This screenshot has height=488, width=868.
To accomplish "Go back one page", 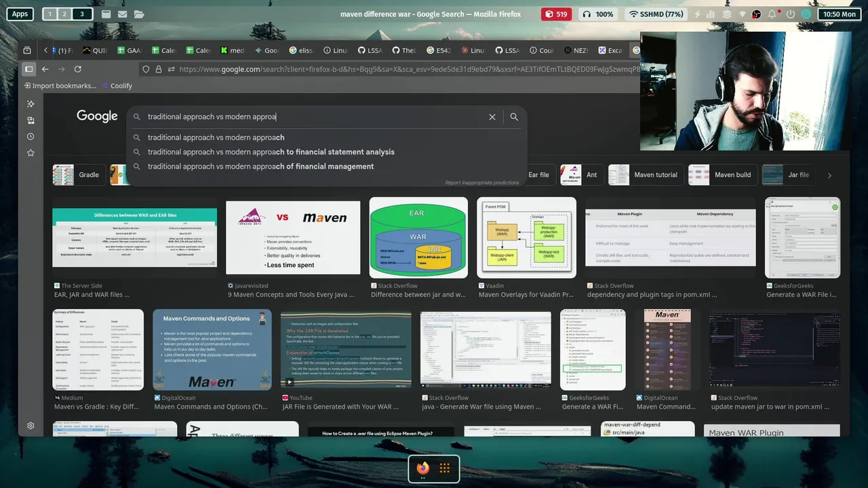I will click(45, 69).
